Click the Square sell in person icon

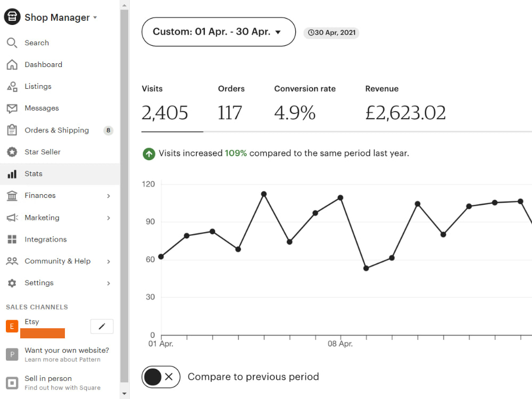click(x=12, y=383)
